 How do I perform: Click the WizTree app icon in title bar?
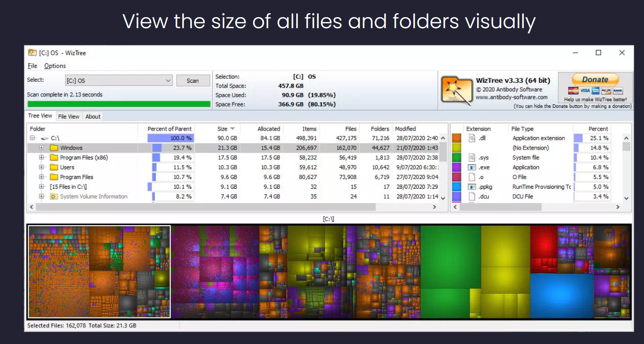(x=32, y=53)
